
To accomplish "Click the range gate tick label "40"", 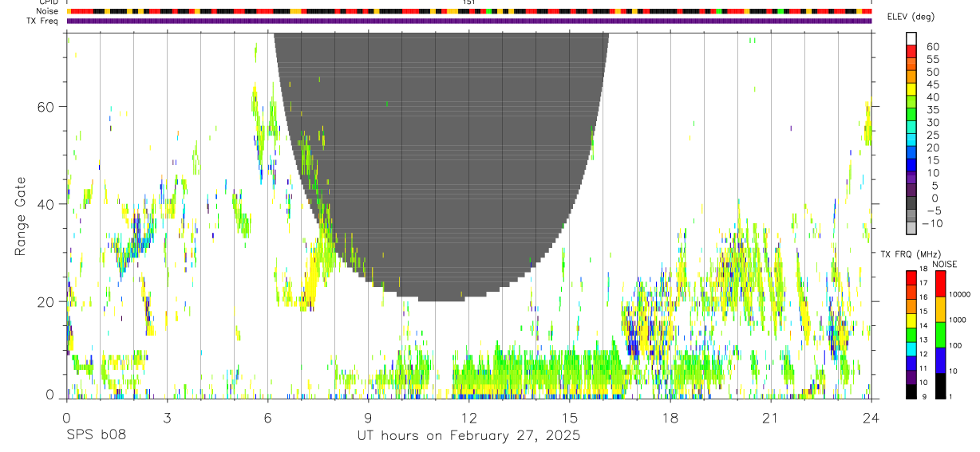I will click(46, 204).
